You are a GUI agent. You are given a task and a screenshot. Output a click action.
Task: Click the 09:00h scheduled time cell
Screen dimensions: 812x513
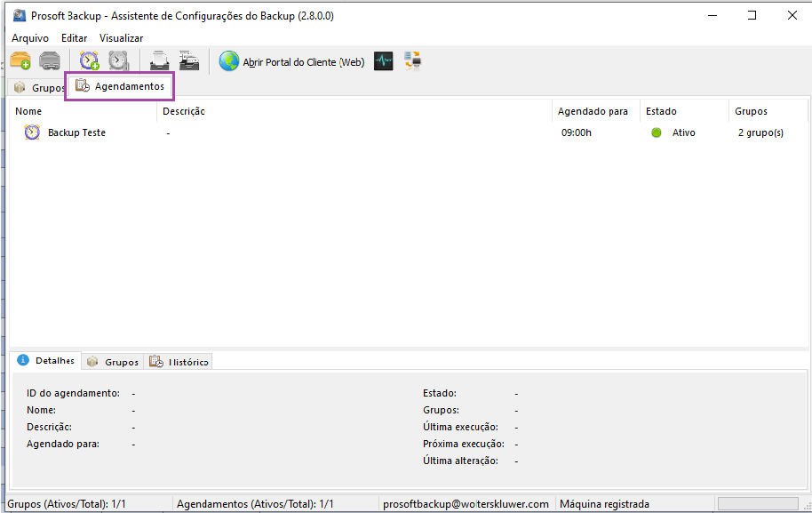[x=577, y=132]
